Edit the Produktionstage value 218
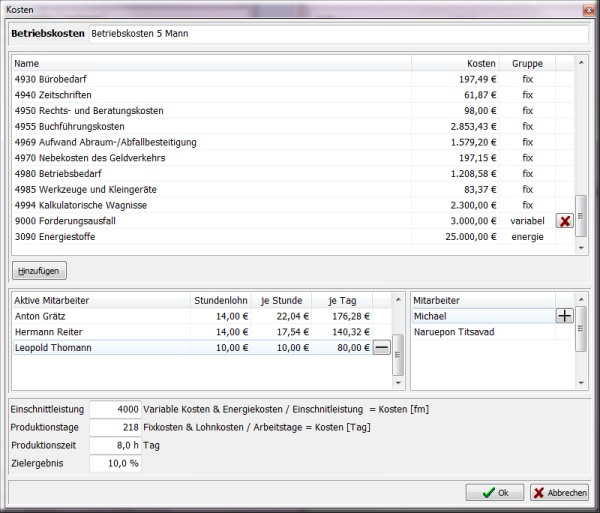The height and width of the screenshot is (513, 600). click(115, 427)
